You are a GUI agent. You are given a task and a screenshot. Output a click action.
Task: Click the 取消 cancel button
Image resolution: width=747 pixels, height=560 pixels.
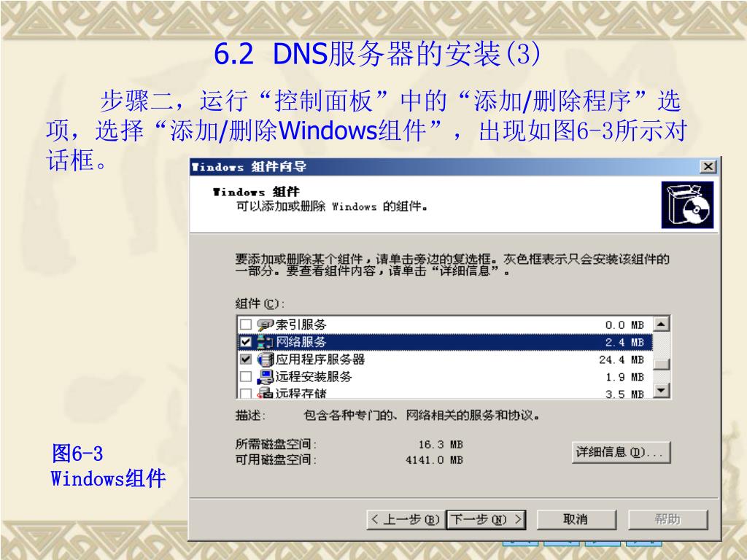576,519
